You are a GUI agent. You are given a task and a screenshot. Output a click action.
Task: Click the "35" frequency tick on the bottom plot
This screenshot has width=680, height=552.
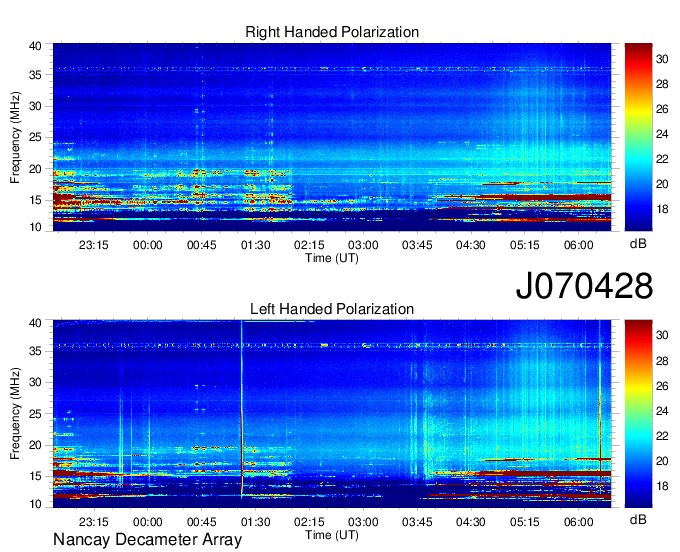[35, 351]
